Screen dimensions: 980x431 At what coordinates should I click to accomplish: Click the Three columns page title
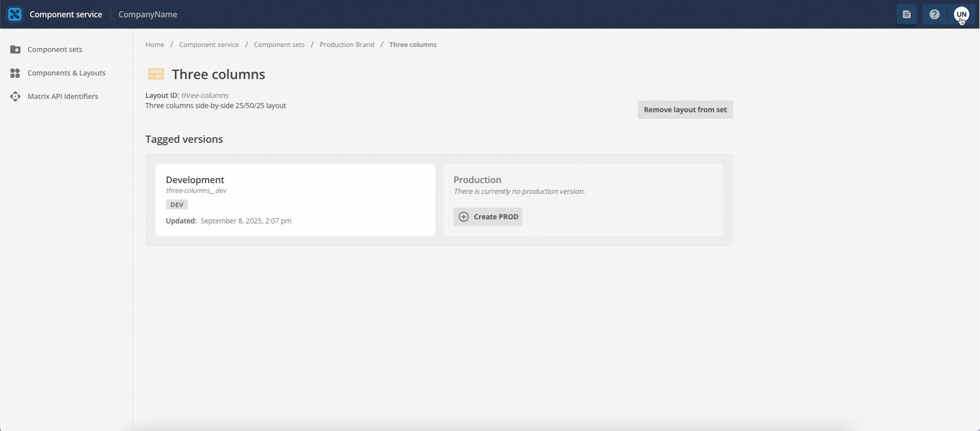click(x=218, y=74)
